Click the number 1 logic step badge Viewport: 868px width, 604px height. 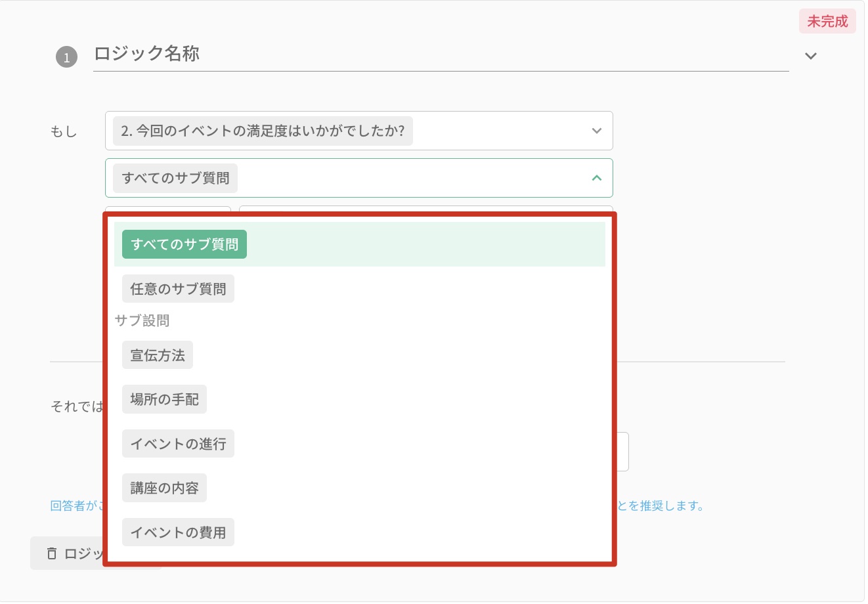click(x=66, y=57)
